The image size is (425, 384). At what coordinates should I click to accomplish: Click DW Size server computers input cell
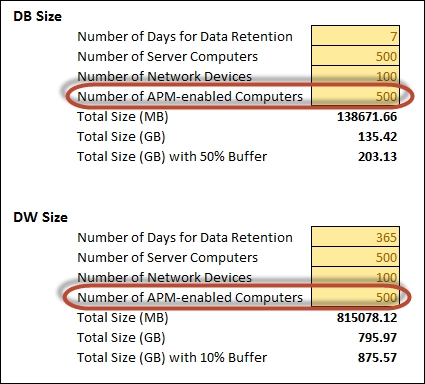[x=355, y=257]
